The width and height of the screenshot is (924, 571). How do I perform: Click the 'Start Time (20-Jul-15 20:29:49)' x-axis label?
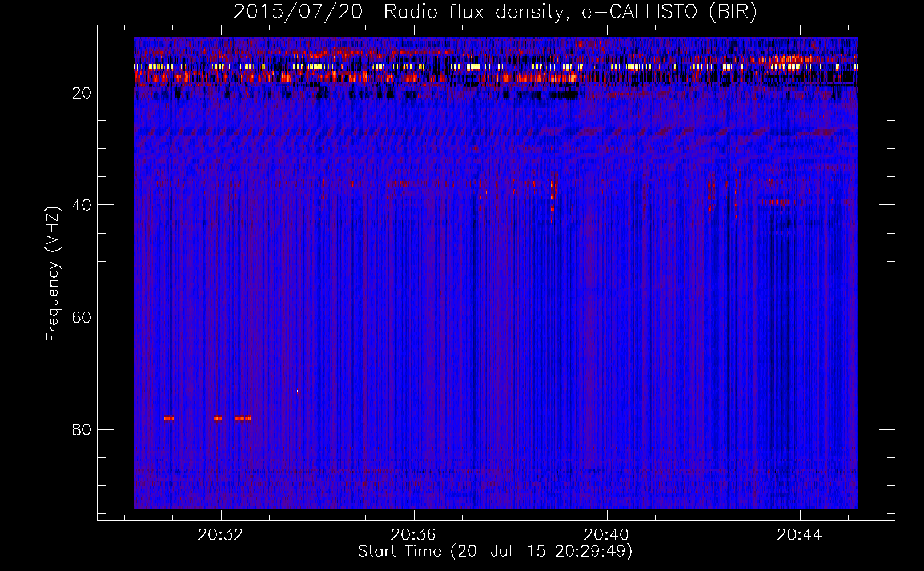(495, 552)
